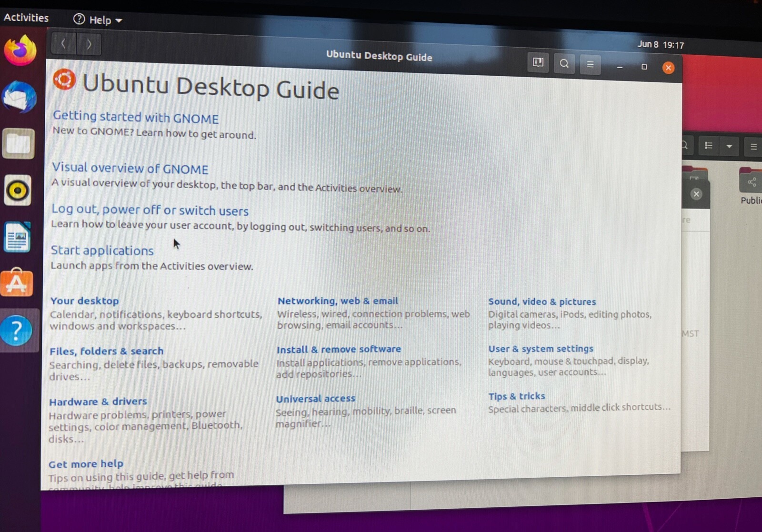Open Sound, video & pictures topic
Viewport: 762px width, 532px height.
(x=542, y=301)
